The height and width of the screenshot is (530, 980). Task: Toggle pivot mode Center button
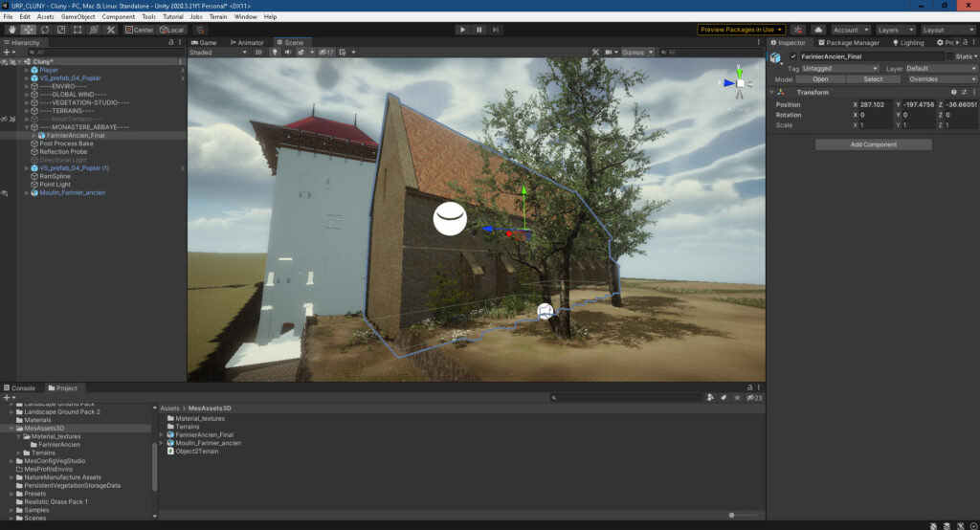[139, 30]
